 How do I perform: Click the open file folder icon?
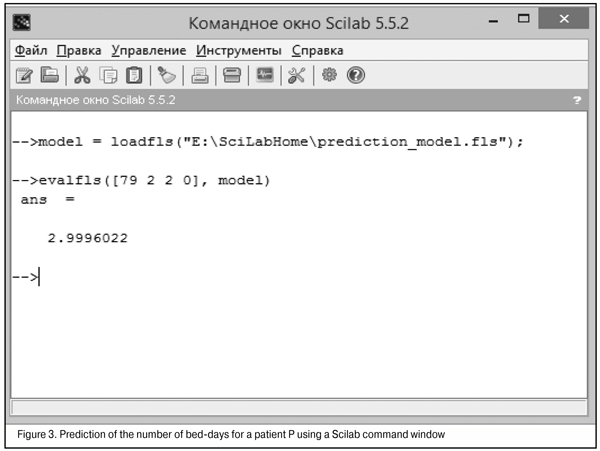[48, 76]
